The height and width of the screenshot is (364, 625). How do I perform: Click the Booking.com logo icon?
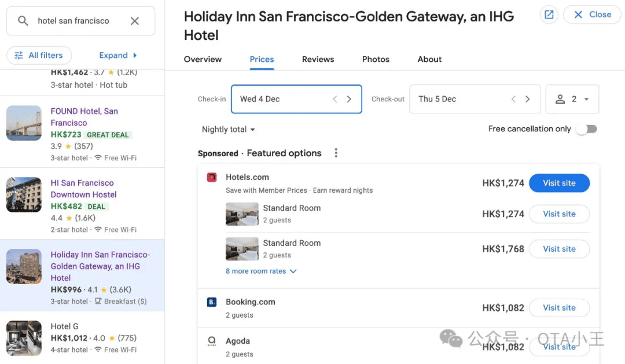(212, 302)
